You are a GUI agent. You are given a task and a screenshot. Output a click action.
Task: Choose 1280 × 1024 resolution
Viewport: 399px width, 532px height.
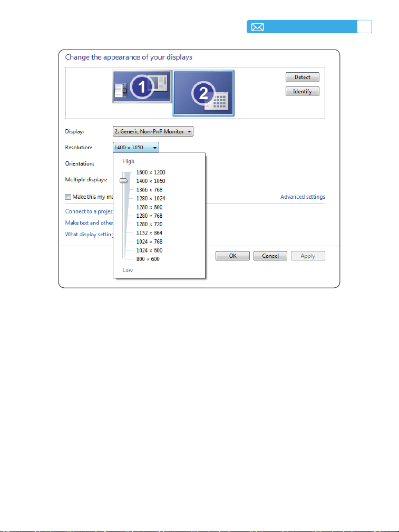(151, 198)
